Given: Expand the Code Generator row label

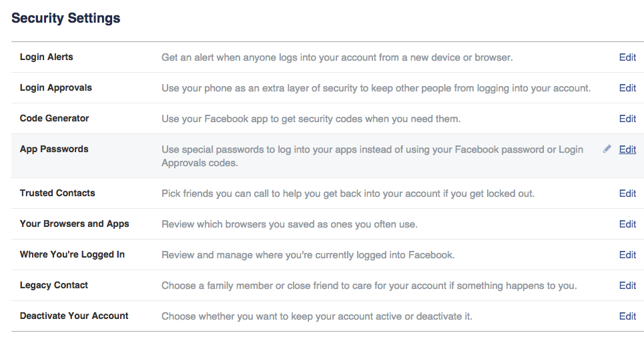Looking at the screenshot, I should point(54,118).
